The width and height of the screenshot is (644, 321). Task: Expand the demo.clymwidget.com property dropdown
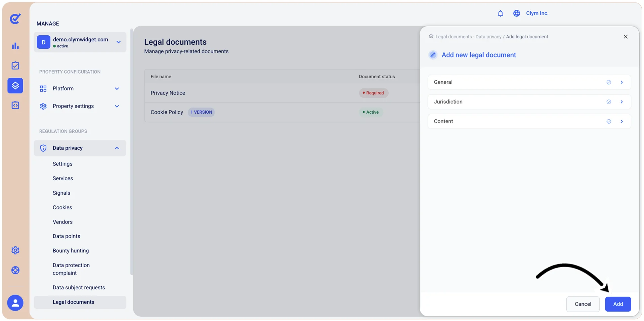[x=119, y=42]
